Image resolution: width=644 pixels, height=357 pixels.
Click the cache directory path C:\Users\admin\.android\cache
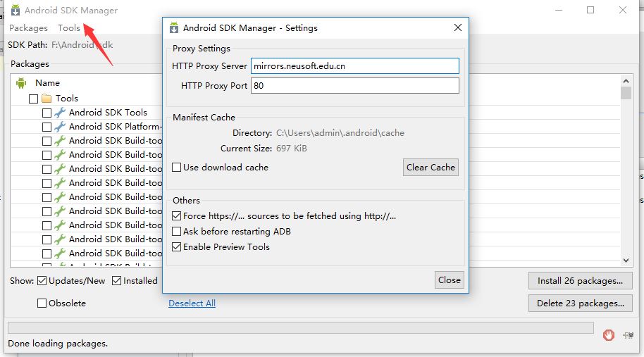pos(340,133)
